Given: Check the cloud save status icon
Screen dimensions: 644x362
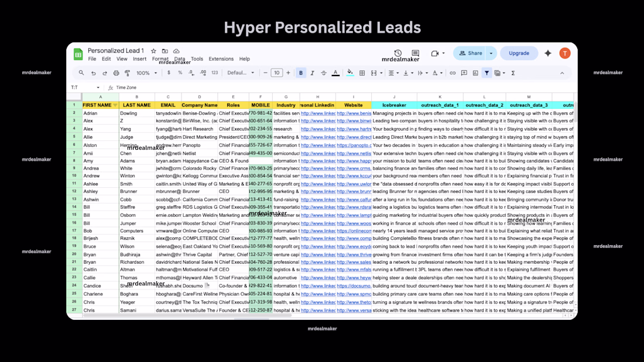Looking at the screenshot, I should pos(176,51).
